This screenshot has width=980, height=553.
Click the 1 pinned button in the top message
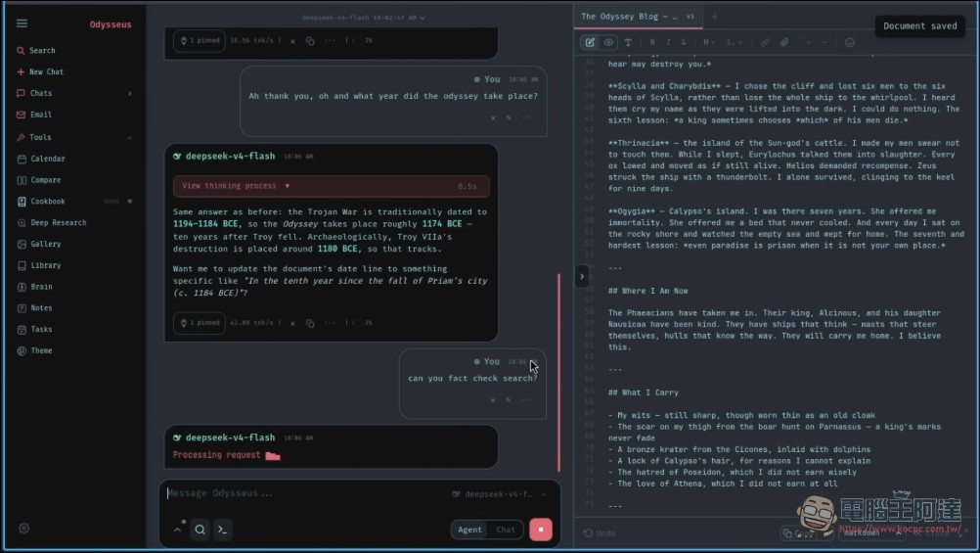pyautogui.click(x=200, y=40)
